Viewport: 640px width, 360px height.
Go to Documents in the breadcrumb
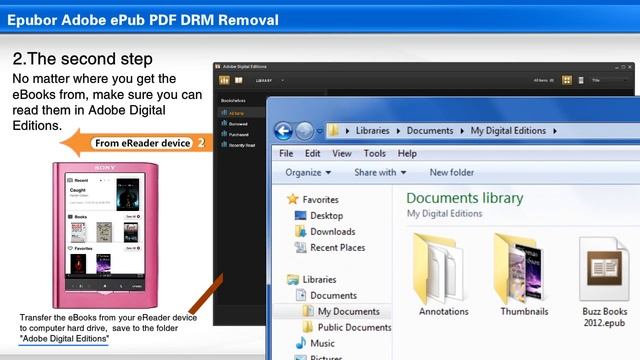point(430,131)
